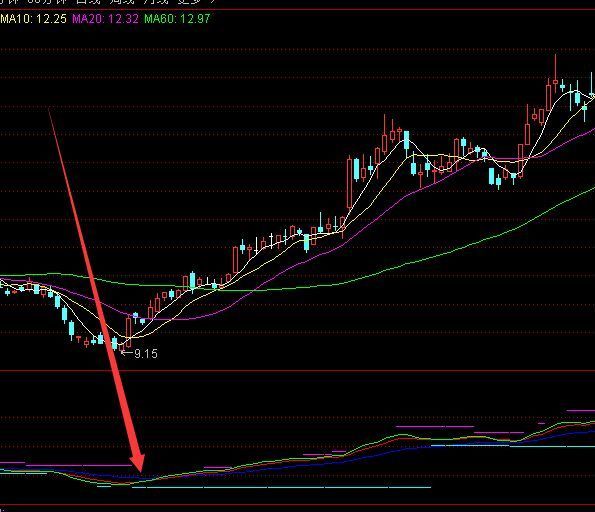Select the purple MA20: 12.32 label
The height and width of the screenshot is (512, 595).
[x=105, y=19]
